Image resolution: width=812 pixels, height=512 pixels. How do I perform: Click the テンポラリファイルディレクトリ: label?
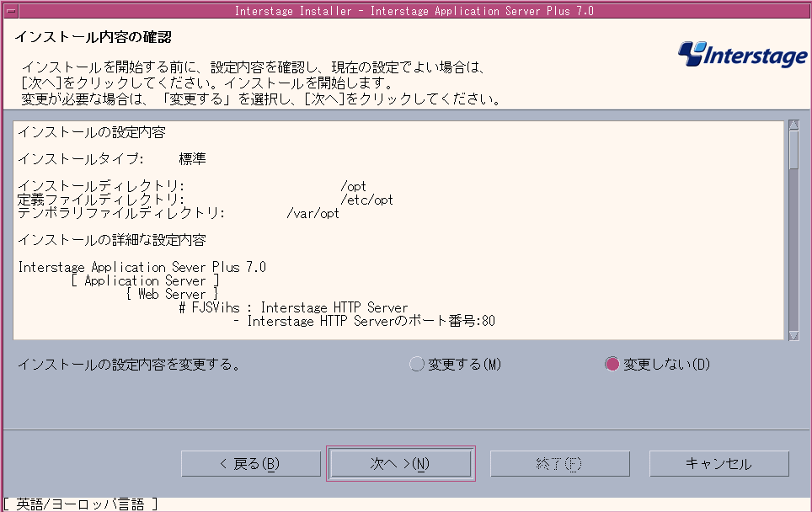click(x=121, y=213)
